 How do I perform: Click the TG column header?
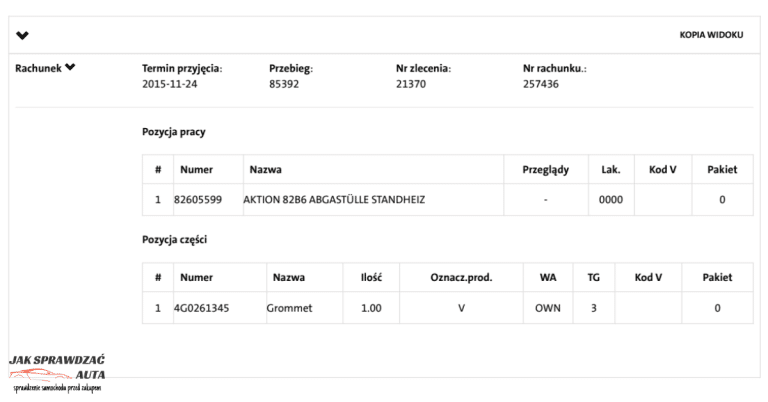[593, 277]
